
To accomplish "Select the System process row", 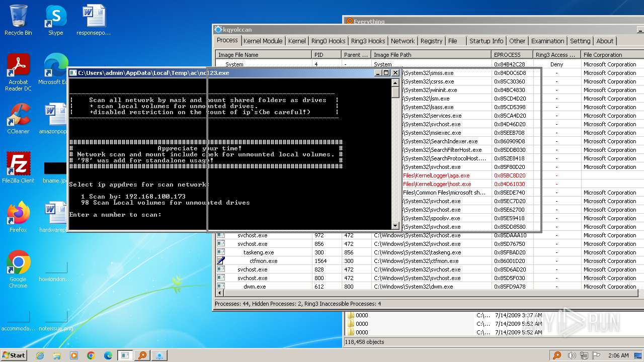I will (x=430, y=64).
